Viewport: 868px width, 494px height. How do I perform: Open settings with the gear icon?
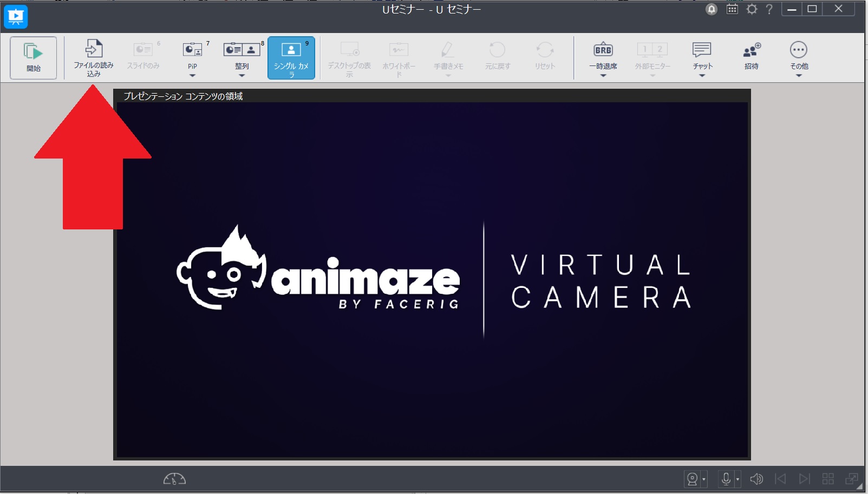(x=752, y=9)
